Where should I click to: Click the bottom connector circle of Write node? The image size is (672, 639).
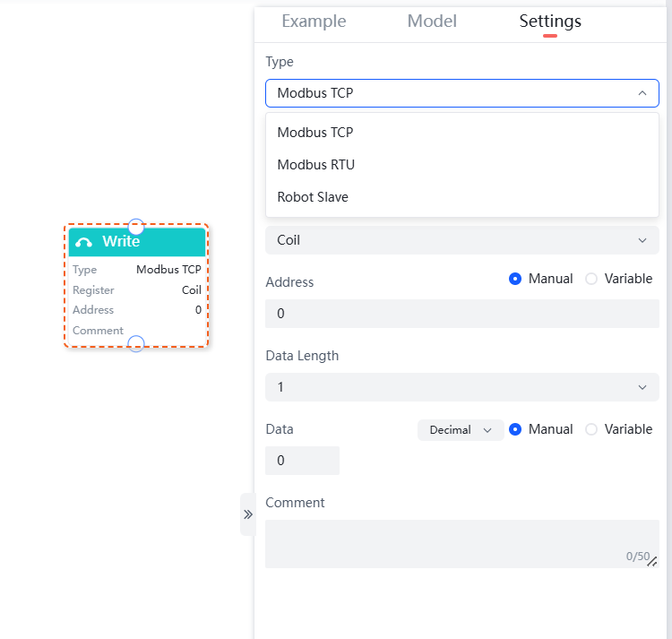136,344
